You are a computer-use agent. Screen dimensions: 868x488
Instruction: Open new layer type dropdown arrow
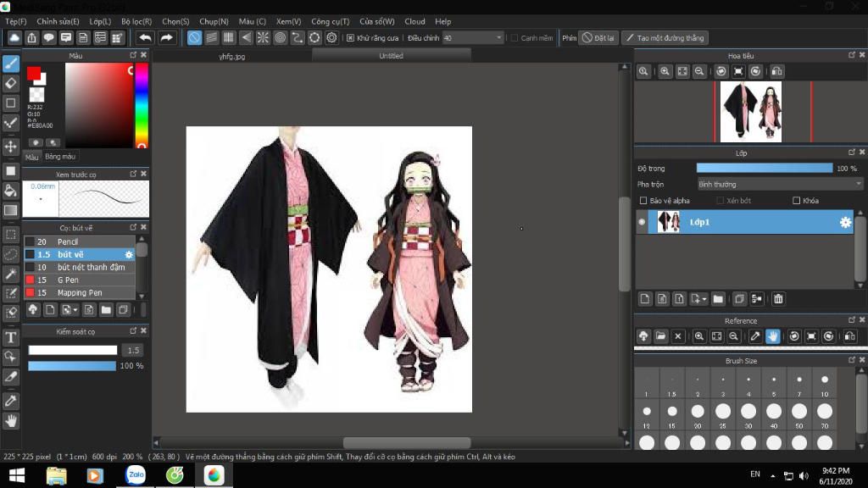[x=704, y=299]
